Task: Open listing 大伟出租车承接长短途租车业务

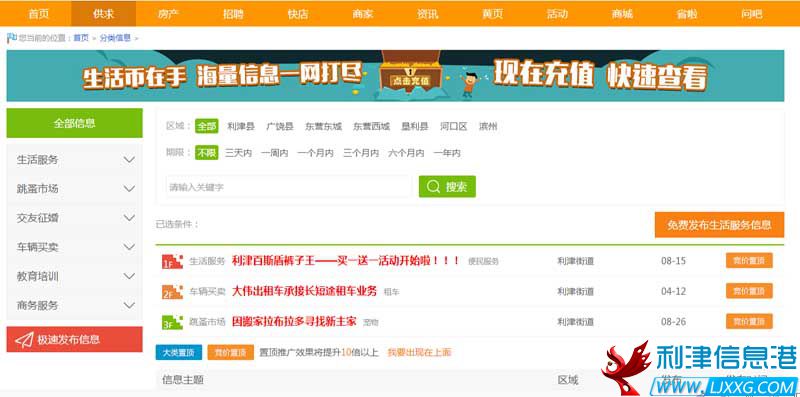Action: 304,291
